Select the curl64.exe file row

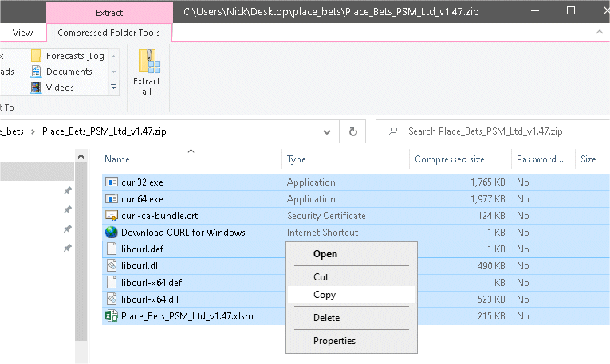click(199, 199)
